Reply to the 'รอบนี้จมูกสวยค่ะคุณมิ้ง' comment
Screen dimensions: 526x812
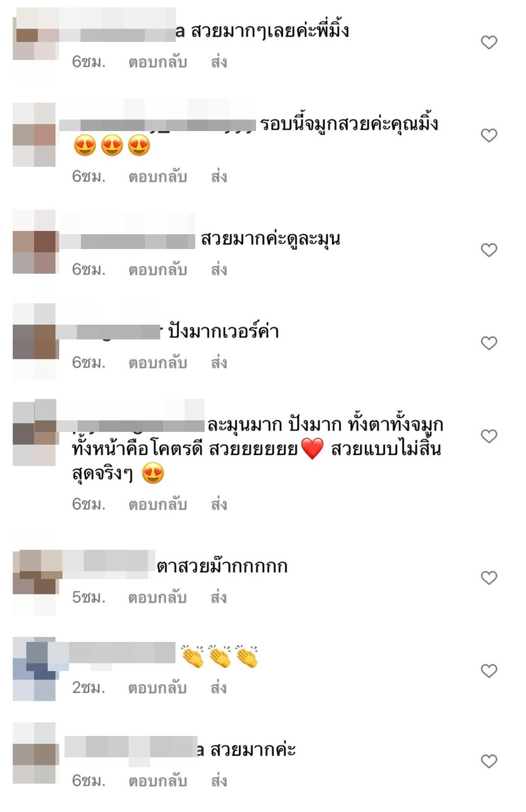tap(158, 177)
